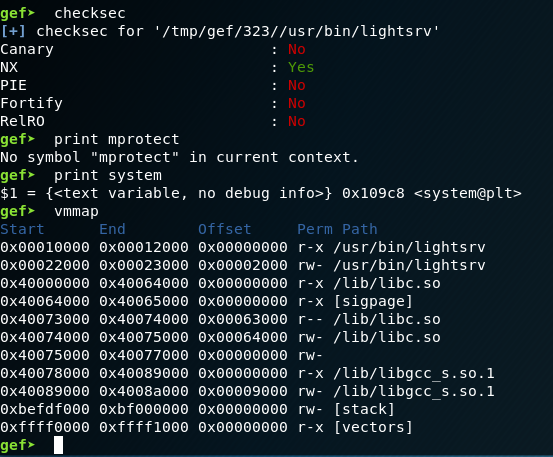The width and height of the screenshot is (553, 457).
Task: Click the Offset column header
Action: (x=225, y=229)
